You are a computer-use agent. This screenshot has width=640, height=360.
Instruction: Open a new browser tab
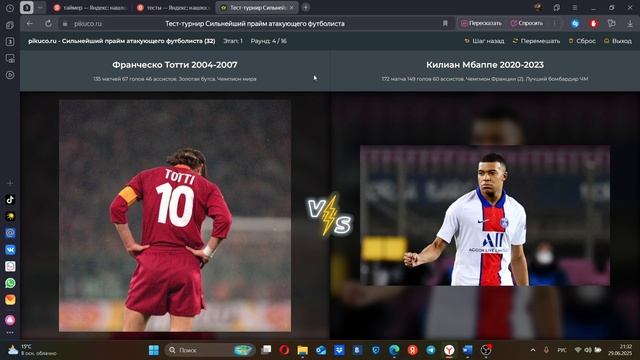pos(306,7)
